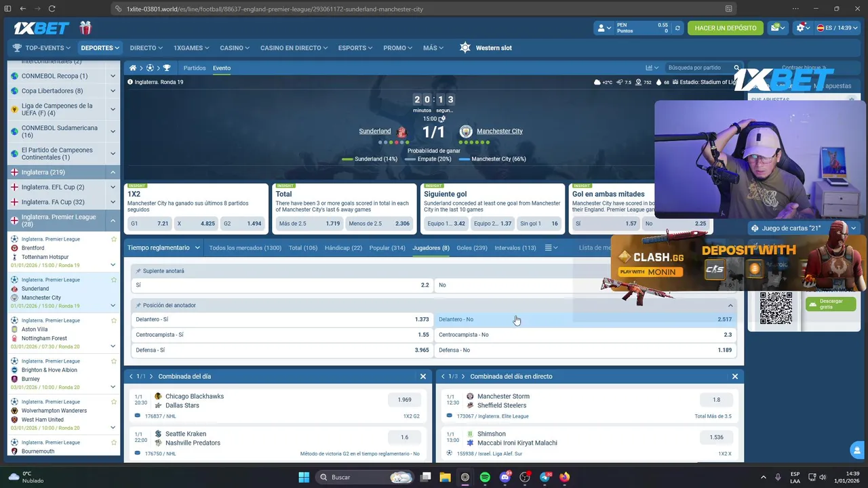The width and height of the screenshot is (868, 488).
Task: Select the Goles (239) market tab
Action: [471, 248]
